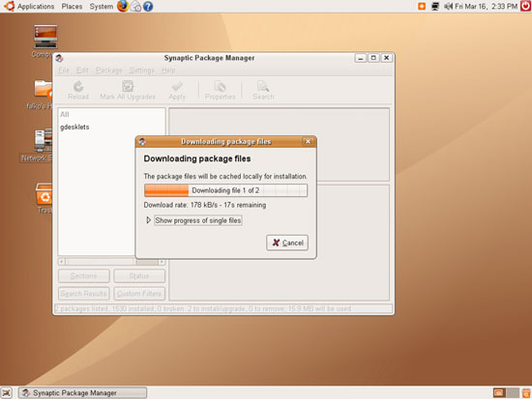532x399 pixels.
Task: Click the Apply checkmark icon
Action: (177, 86)
